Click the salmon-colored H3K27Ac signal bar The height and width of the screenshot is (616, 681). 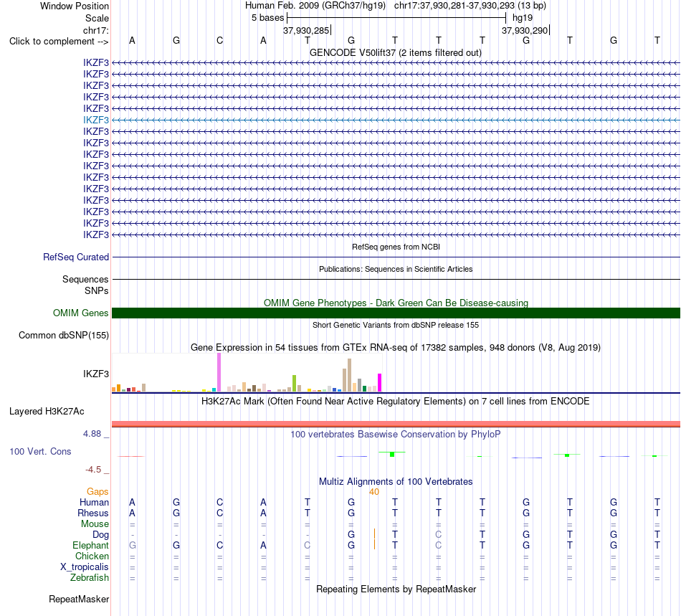coord(396,424)
